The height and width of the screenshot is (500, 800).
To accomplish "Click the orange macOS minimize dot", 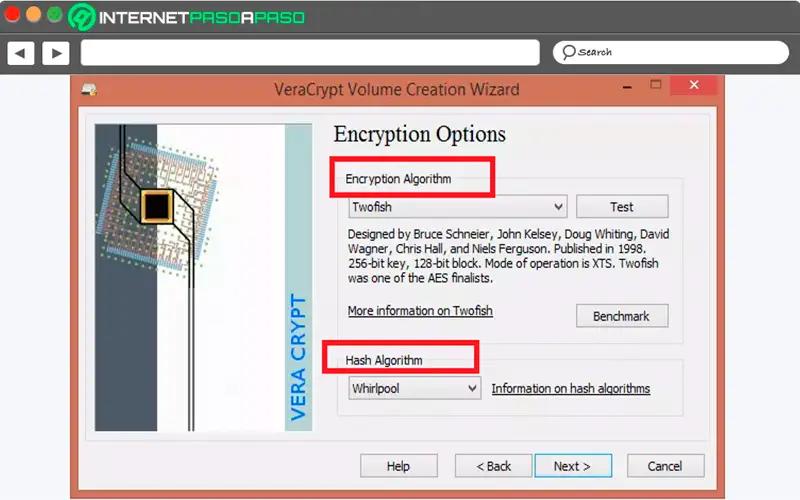I will point(33,14).
